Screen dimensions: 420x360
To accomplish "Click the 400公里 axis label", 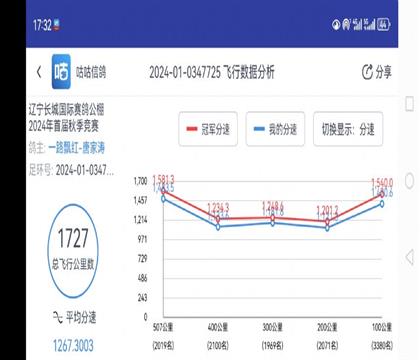I will pyautogui.click(x=218, y=327).
